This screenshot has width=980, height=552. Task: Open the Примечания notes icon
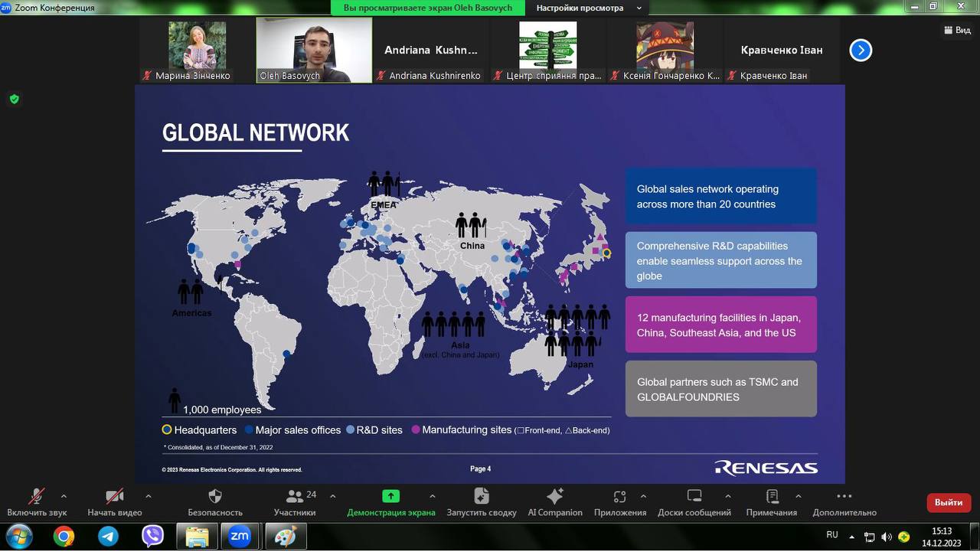coord(772,497)
